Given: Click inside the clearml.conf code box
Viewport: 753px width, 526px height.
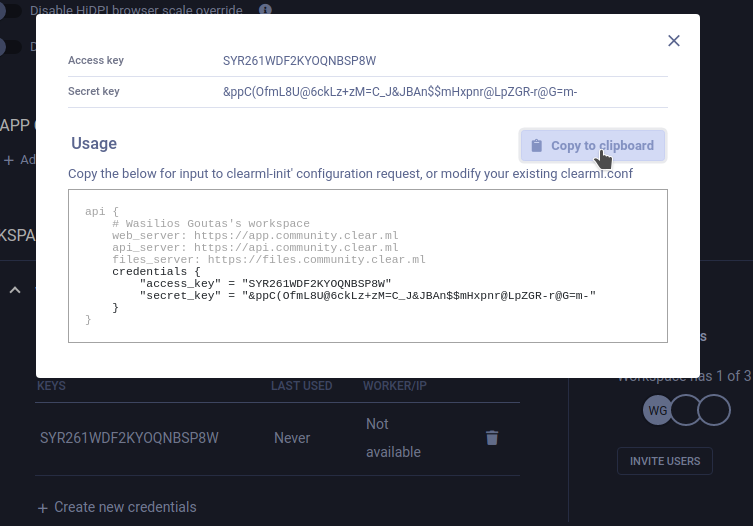Looking at the screenshot, I should coord(368,266).
